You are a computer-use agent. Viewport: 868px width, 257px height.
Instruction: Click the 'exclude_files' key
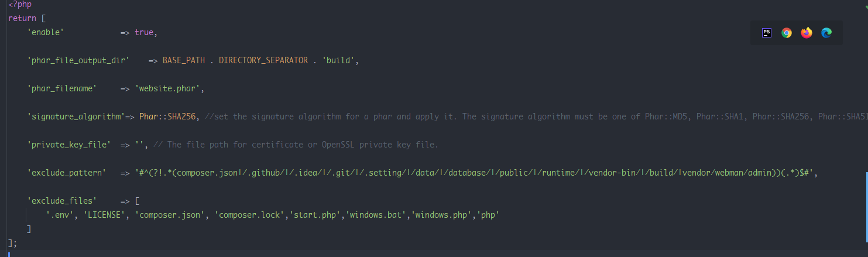[x=62, y=201]
